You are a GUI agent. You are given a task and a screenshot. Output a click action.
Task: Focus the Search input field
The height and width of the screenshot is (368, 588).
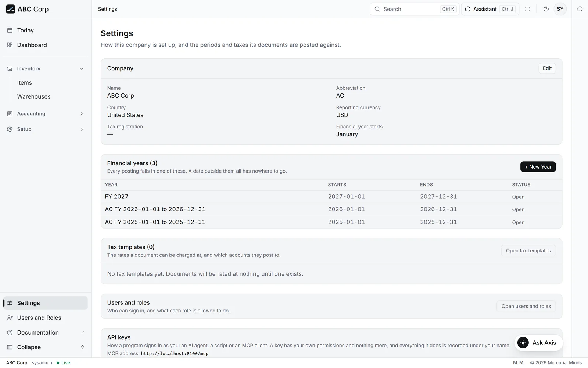pos(415,9)
